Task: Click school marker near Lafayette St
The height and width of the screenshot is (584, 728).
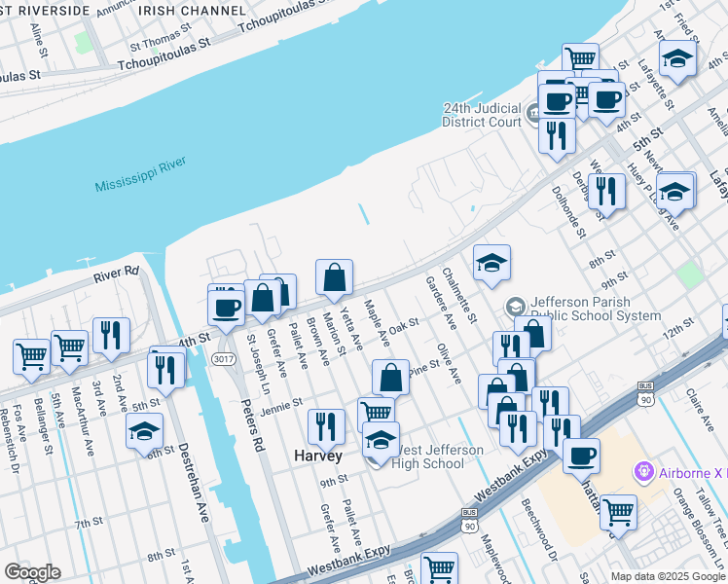Action: tap(677, 61)
